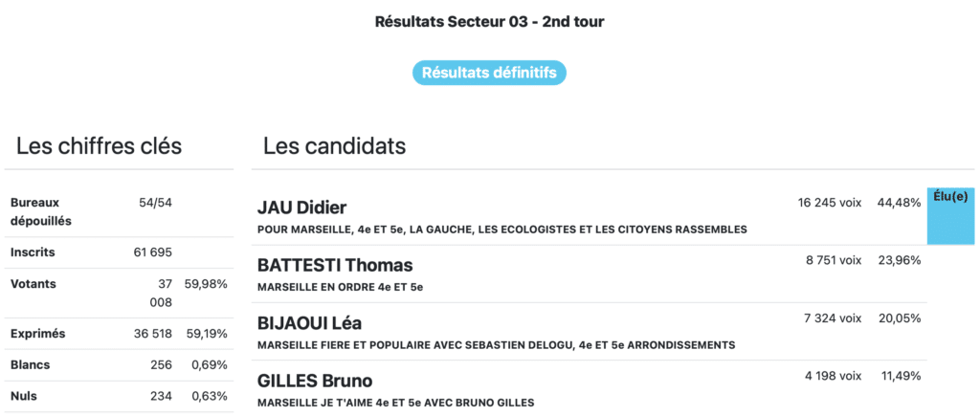Click JAU Didier's 16 245 voix count
This screenshot has height=416, width=980.
830,203
